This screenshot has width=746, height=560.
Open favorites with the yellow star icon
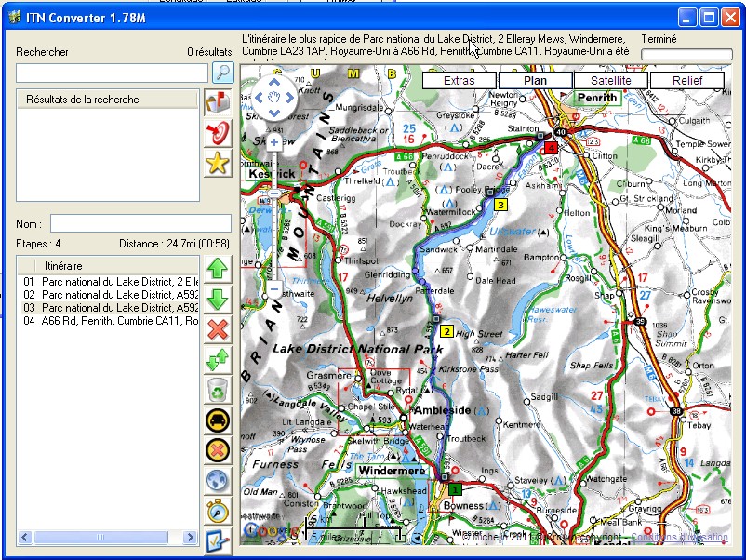click(x=218, y=163)
